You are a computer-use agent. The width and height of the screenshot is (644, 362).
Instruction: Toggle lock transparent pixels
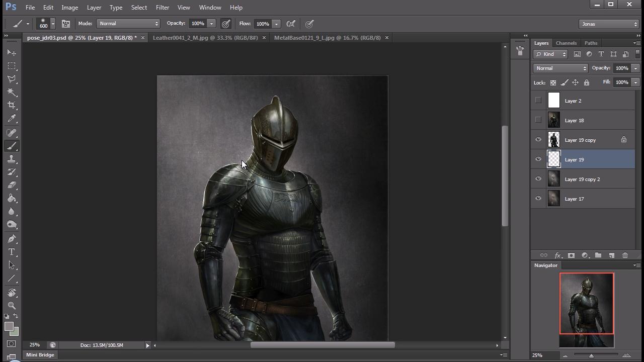coord(553,82)
